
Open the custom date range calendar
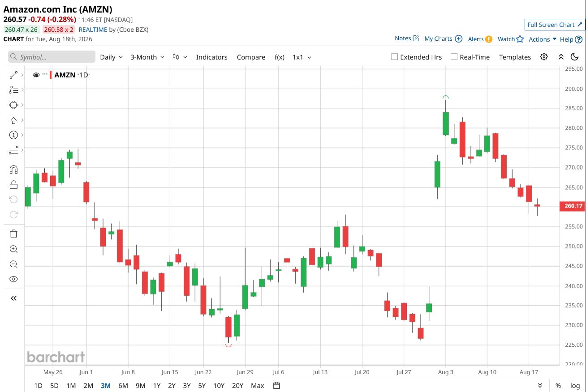click(x=276, y=386)
